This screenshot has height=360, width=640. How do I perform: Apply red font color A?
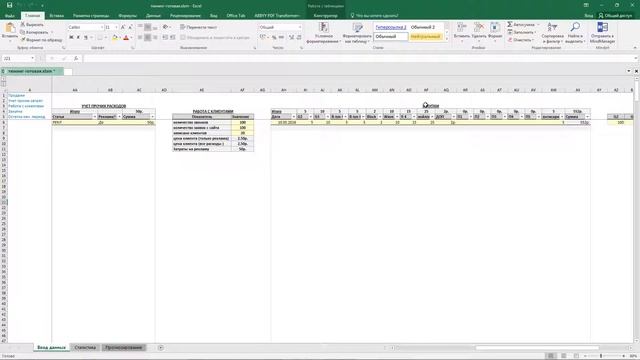coord(126,38)
